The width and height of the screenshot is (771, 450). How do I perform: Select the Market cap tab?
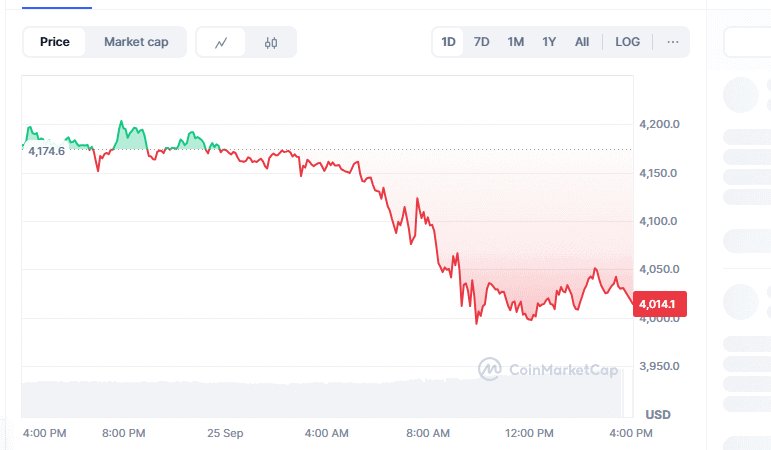[136, 42]
